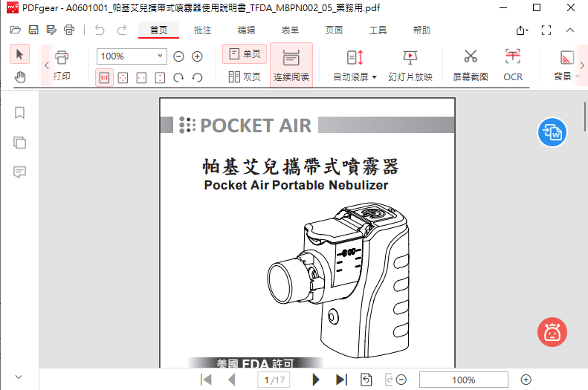
Task: Expand sidebar with bottom down chevron
Action: click(x=19, y=377)
